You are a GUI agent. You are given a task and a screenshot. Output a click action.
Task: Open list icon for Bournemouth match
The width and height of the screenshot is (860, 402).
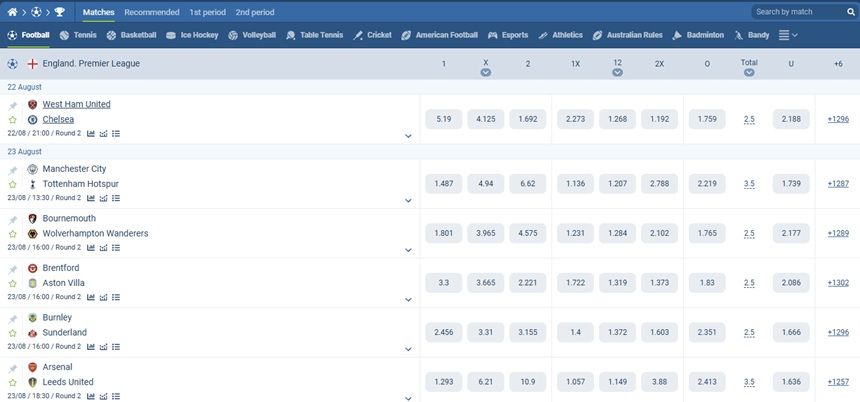click(x=116, y=247)
